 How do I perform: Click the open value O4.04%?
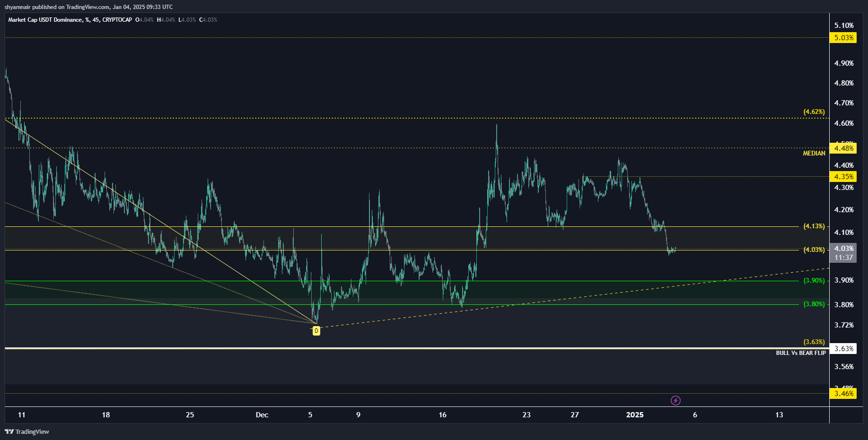pos(144,20)
